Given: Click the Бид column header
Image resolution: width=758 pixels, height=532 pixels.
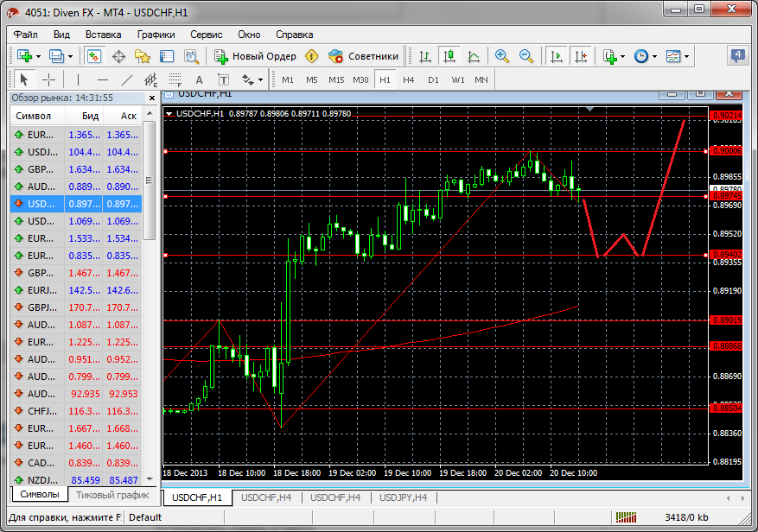Looking at the screenshot, I should click(x=84, y=116).
